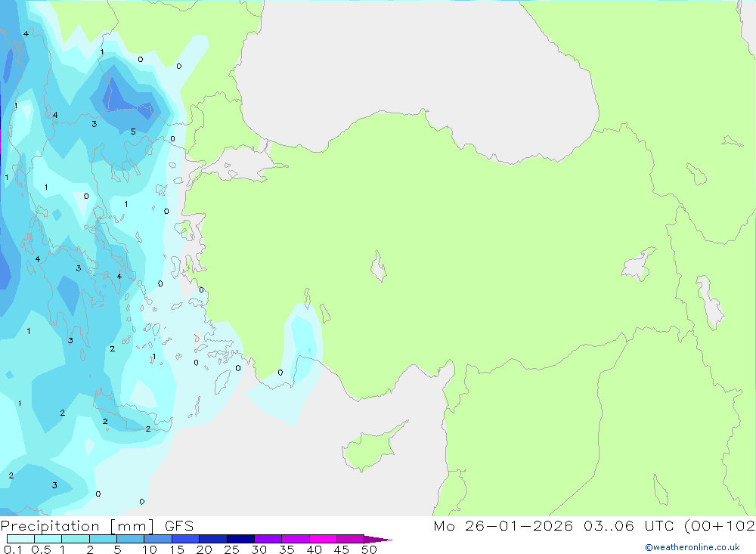Click the "Mo" weekday label
The image size is (756, 554).
(x=444, y=525)
